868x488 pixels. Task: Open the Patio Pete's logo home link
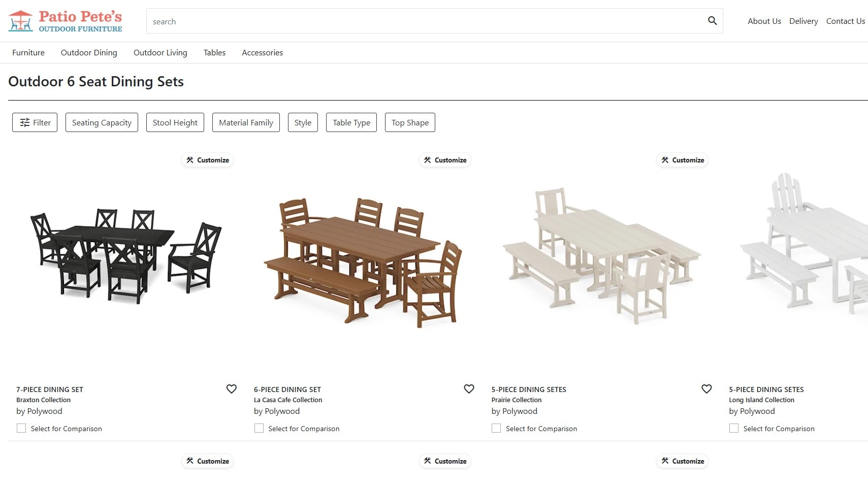65,21
